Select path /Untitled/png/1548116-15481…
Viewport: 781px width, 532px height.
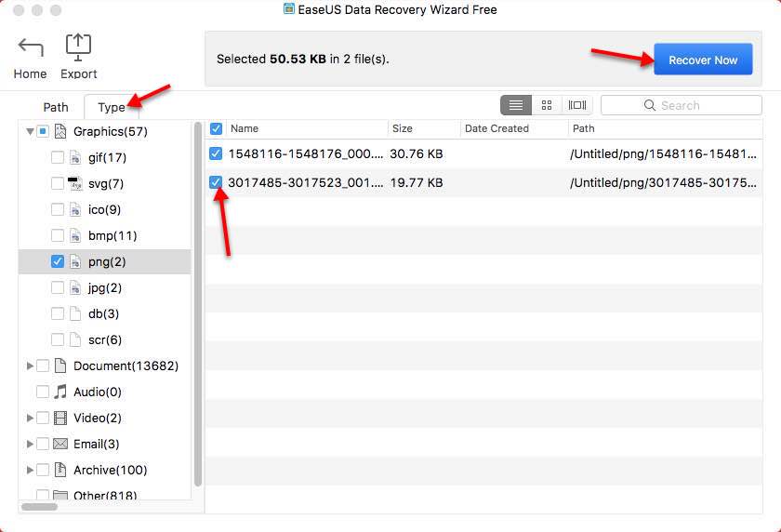(664, 153)
